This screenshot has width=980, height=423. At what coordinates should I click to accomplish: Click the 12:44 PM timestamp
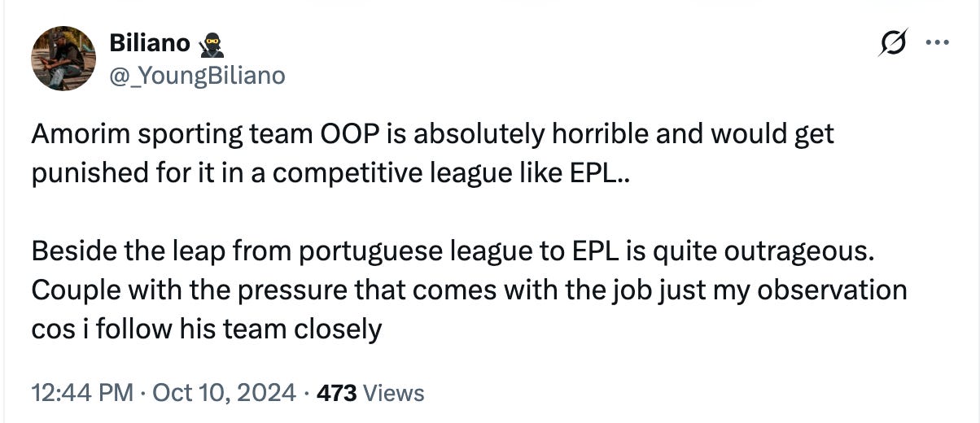(81, 393)
